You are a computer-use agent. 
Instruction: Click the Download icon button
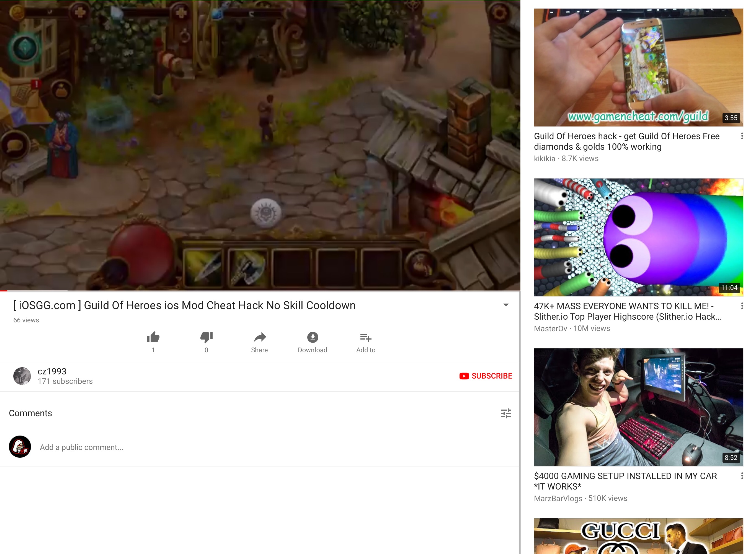[x=313, y=337]
